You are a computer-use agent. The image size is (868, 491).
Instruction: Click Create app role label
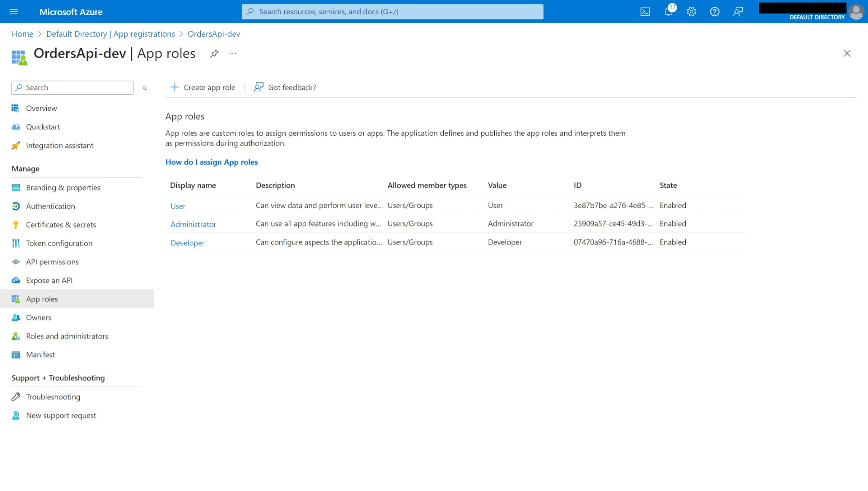click(x=210, y=87)
